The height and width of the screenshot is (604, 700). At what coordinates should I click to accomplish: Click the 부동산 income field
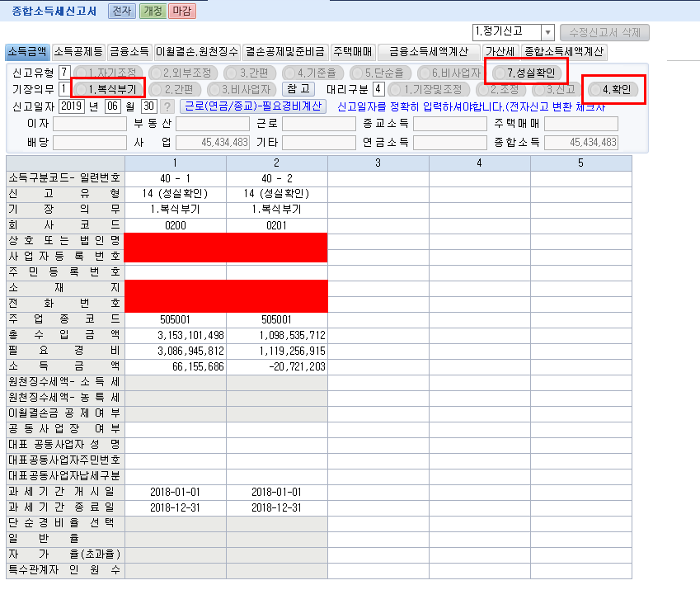point(213,124)
